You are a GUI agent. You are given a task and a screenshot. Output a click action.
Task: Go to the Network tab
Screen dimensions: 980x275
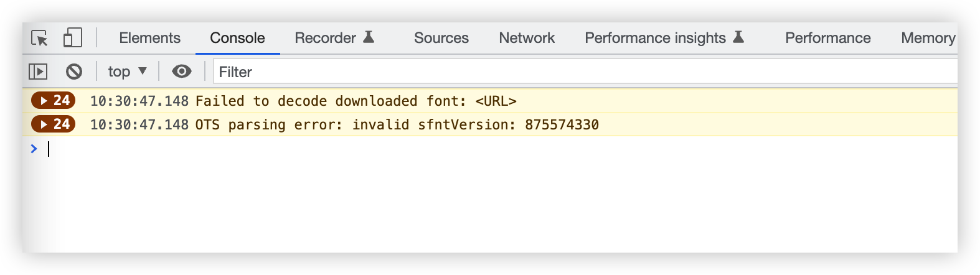pyautogui.click(x=527, y=38)
